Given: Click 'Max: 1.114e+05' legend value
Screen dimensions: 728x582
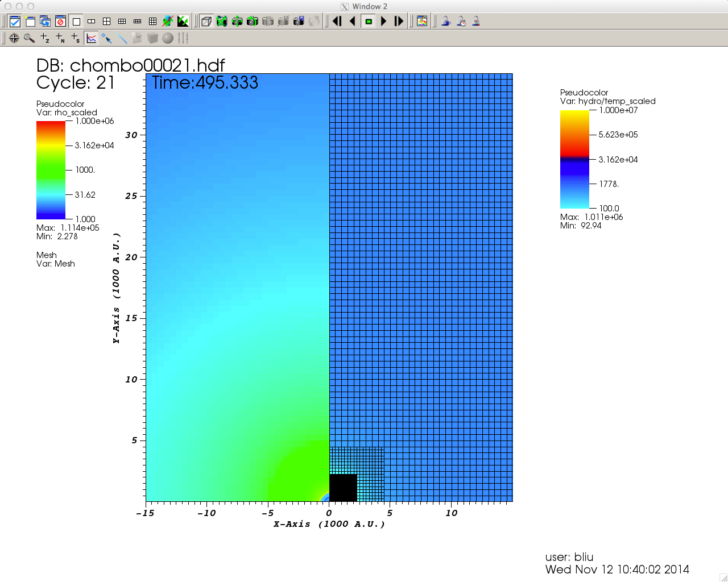Looking at the screenshot, I should pos(68,228).
